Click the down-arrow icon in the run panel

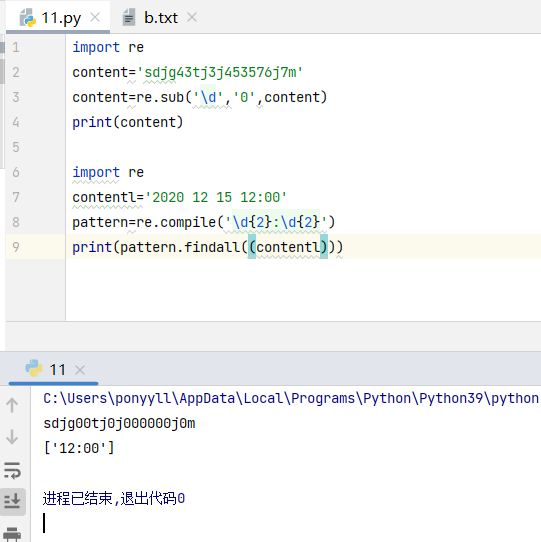tap(12, 437)
